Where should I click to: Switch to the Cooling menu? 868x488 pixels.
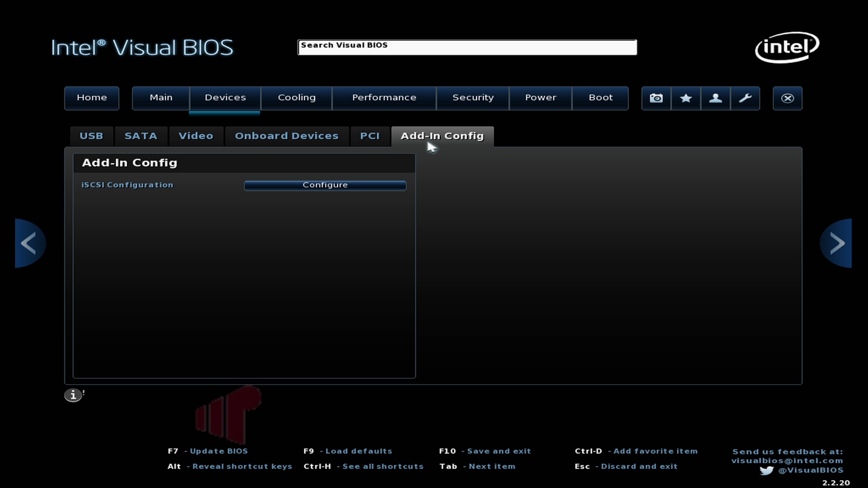coord(297,98)
